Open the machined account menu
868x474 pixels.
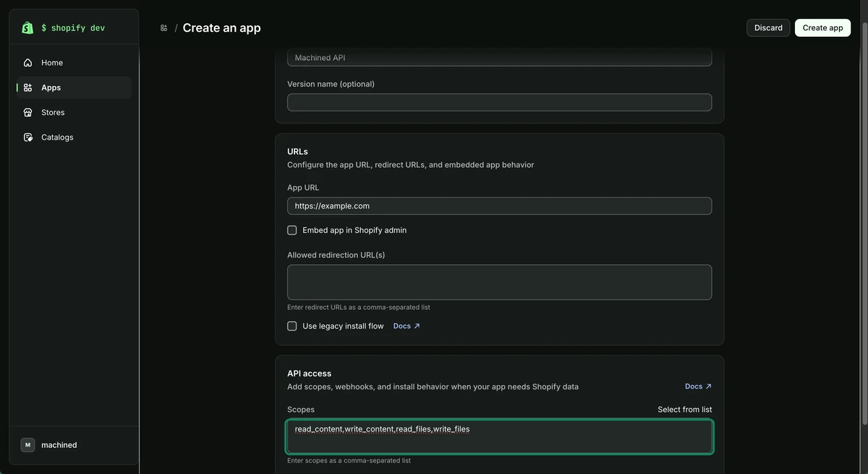click(74, 445)
